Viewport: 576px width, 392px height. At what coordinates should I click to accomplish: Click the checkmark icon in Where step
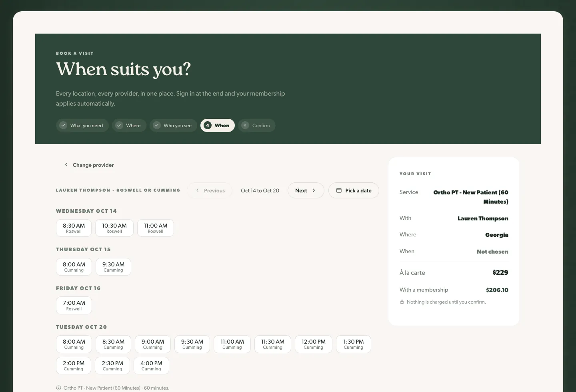pos(119,125)
